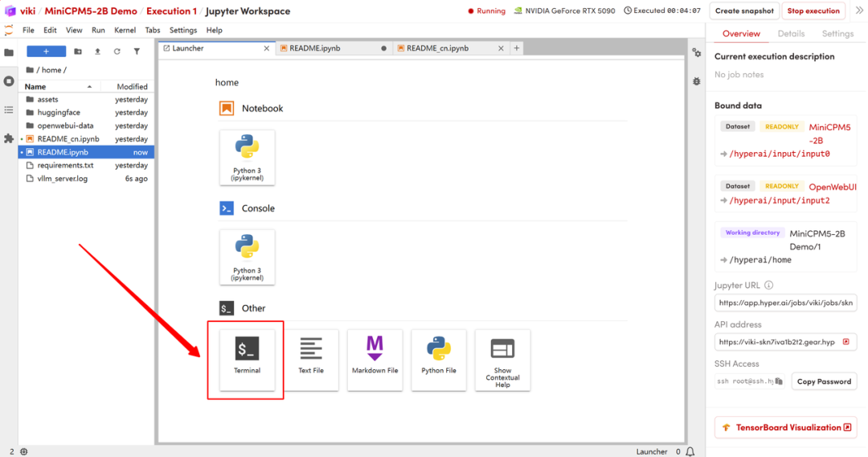Click the new folder icon
The height and width of the screenshot is (457, 868).
pos(78,51)
